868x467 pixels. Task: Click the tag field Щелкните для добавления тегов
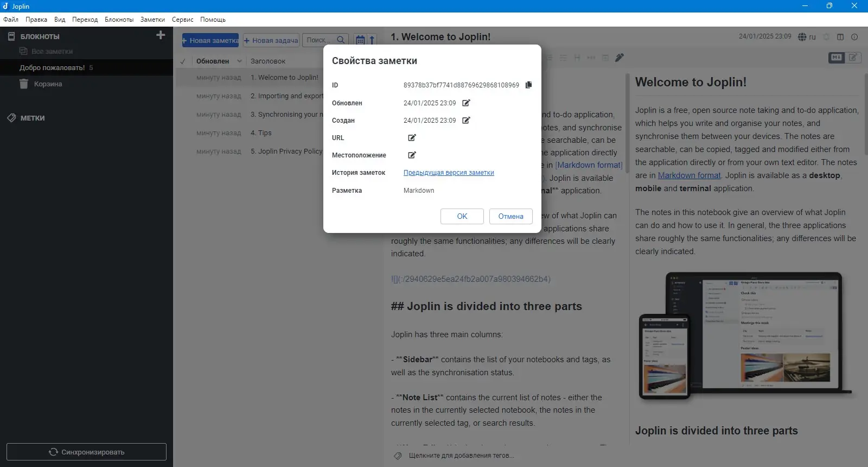(x=462, y=456)
